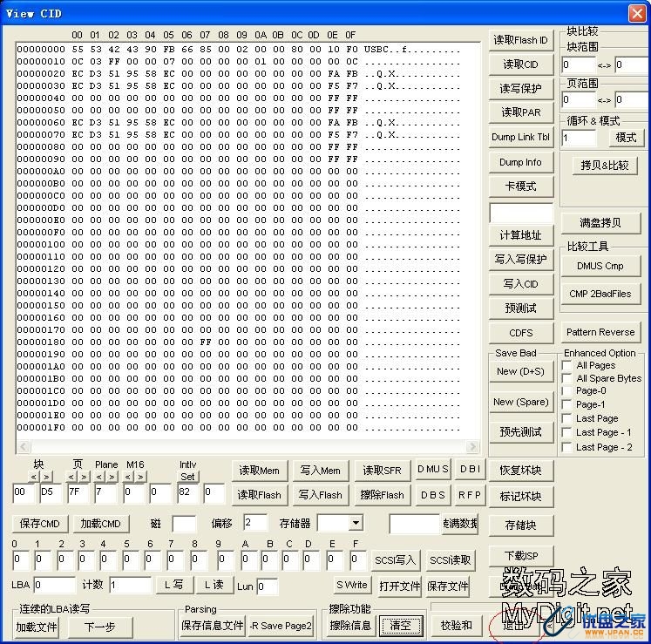Screen dimensions: 651x644
Task: Toggle the Page-1 checkbox
Action: point(567,405)
